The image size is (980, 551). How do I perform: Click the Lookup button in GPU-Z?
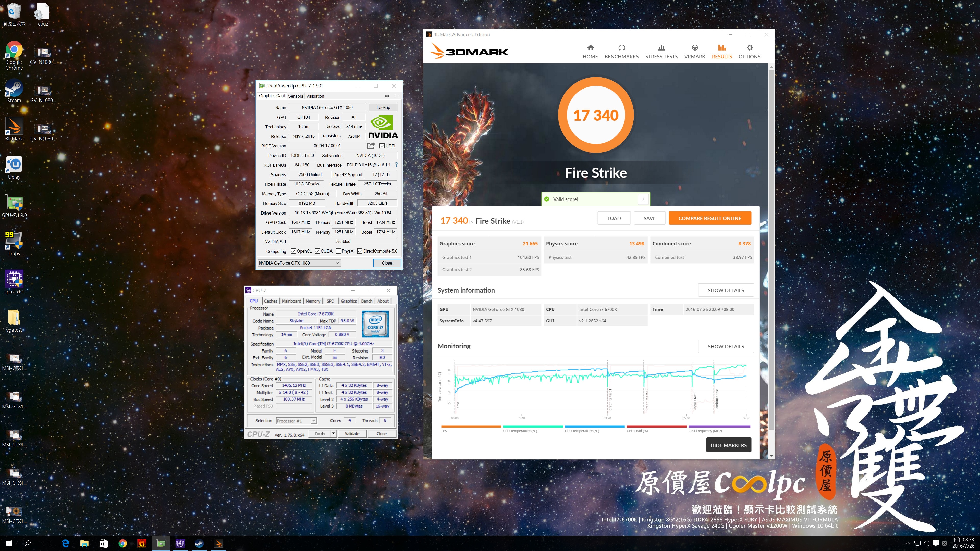coord(383,107)
